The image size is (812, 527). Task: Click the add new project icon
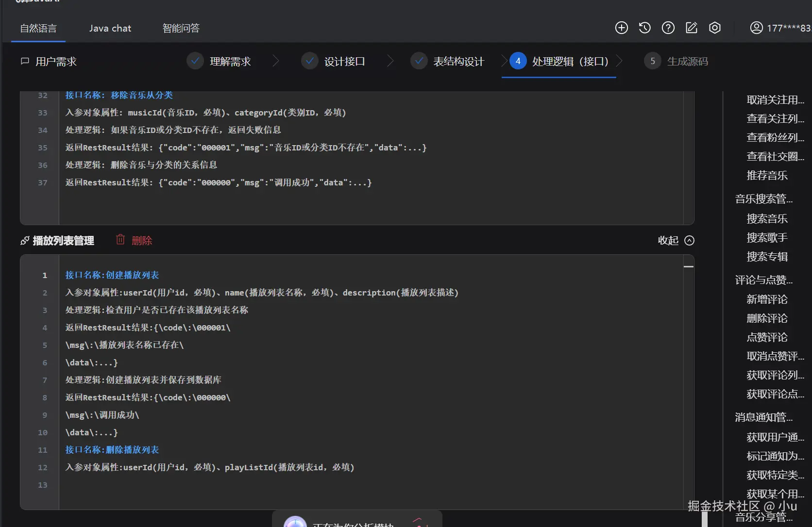point(621,28)
